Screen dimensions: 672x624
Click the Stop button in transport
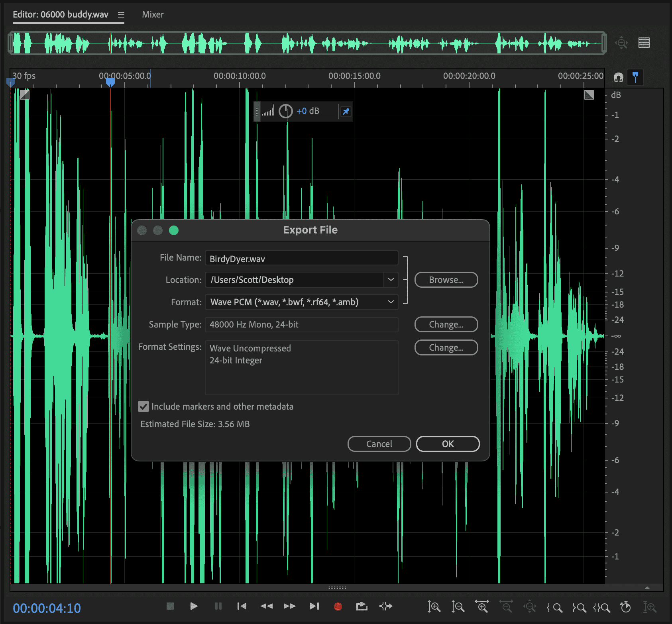[x=170, y=606]
